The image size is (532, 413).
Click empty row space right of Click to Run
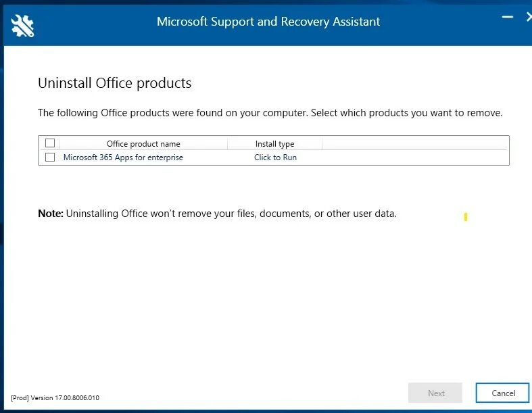tap(406, 157)
